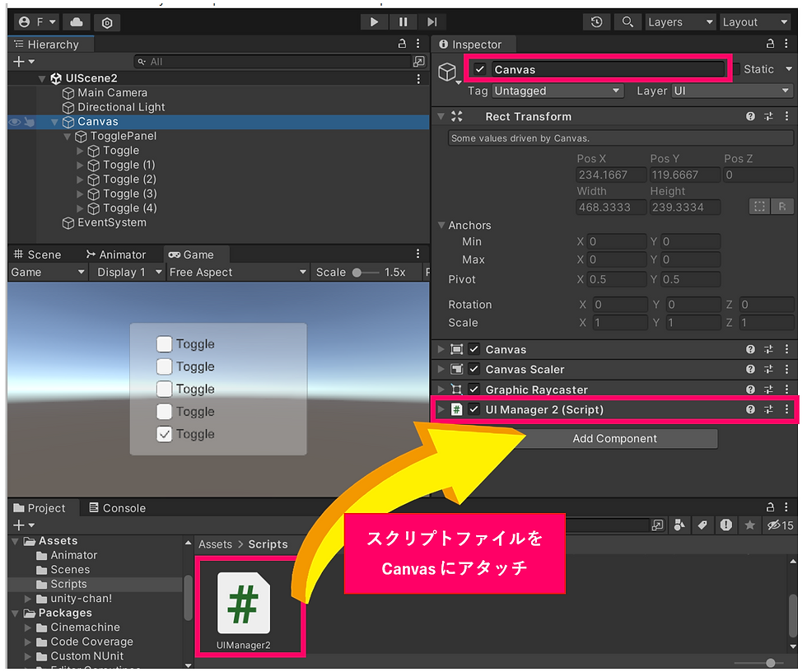
Task: Collapse the Canvas hierarchy node
Action: pyautogui.click(x=54, y=122)
